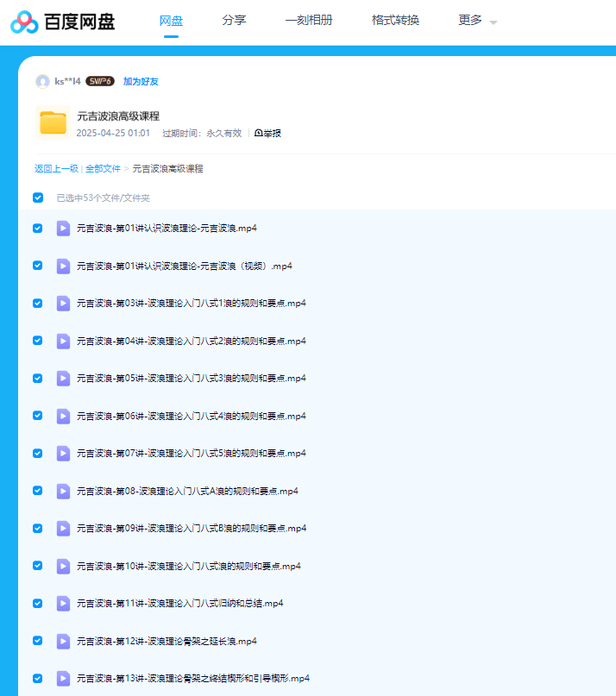This screenshot has width=616, height=696.
Task: Click the 举报 report link
Action: point(267,133)
